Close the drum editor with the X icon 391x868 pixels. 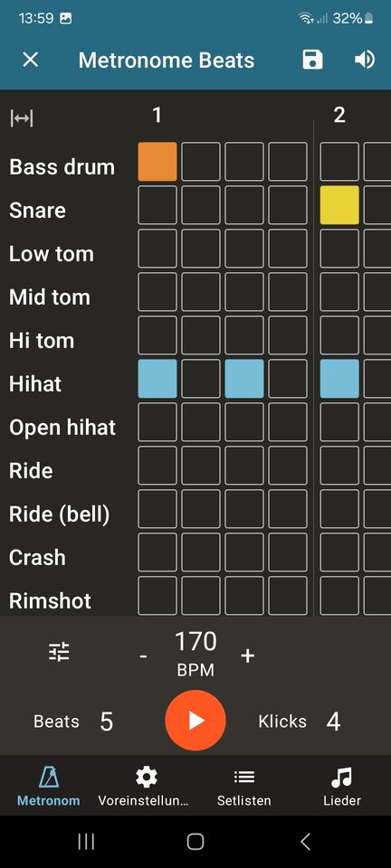30,60
